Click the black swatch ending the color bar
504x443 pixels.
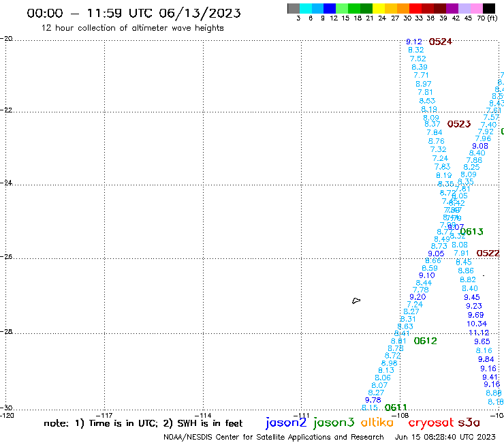(x=488, y=8)
